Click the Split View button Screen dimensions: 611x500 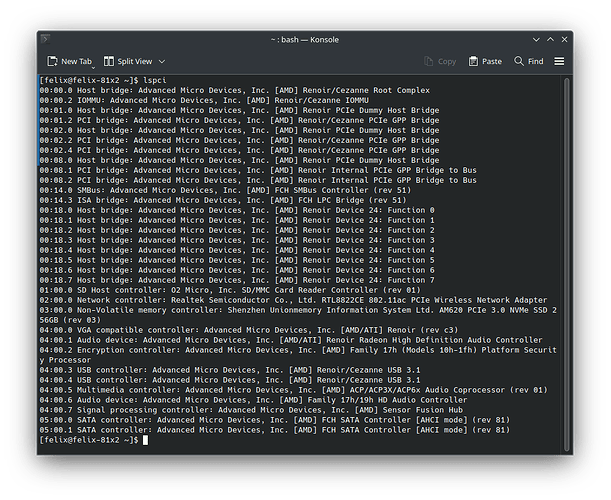pyautogui.click(x=128, y=61)
